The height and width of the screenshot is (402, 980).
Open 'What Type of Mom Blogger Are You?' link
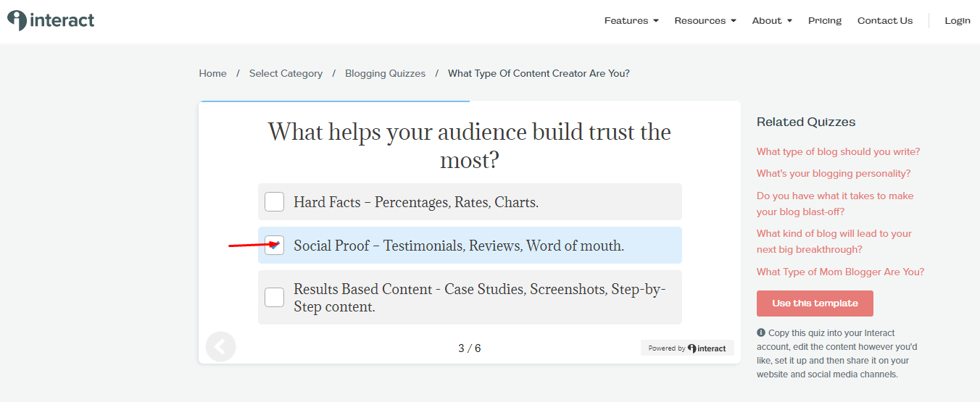click(841, 272)
